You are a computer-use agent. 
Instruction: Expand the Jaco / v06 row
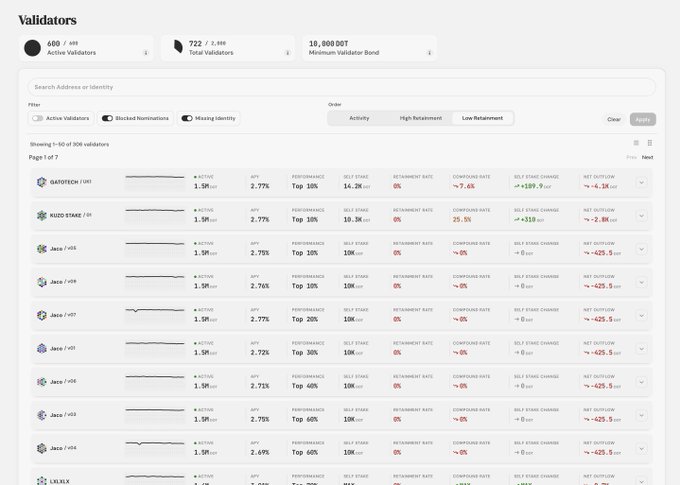[x=641, y=382]
